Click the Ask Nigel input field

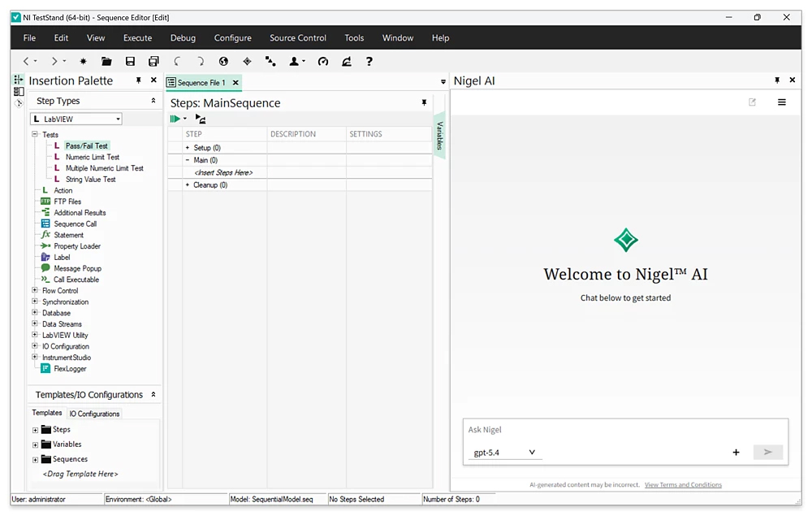pos(625,430)
